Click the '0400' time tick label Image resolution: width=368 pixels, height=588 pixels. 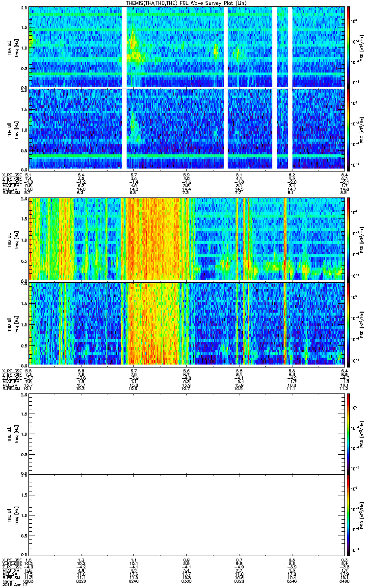click(344, 581)
